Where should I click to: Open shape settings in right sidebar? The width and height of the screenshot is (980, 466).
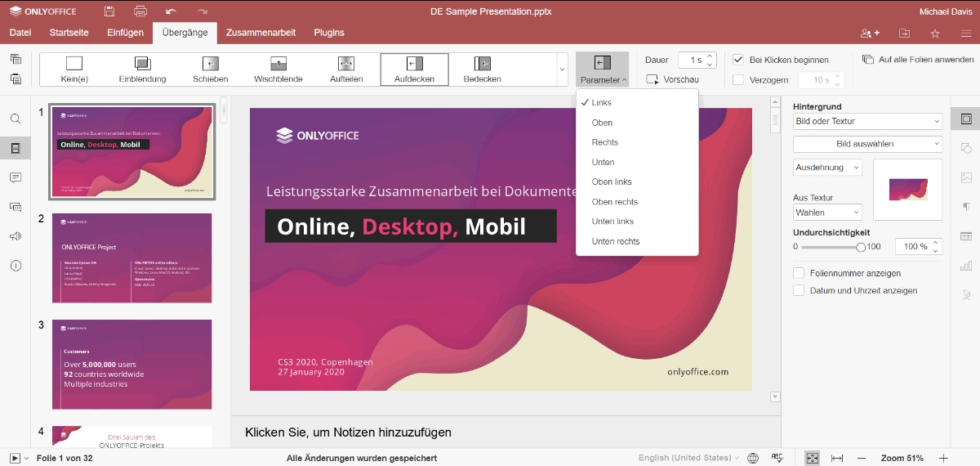(x=966, y=148)
